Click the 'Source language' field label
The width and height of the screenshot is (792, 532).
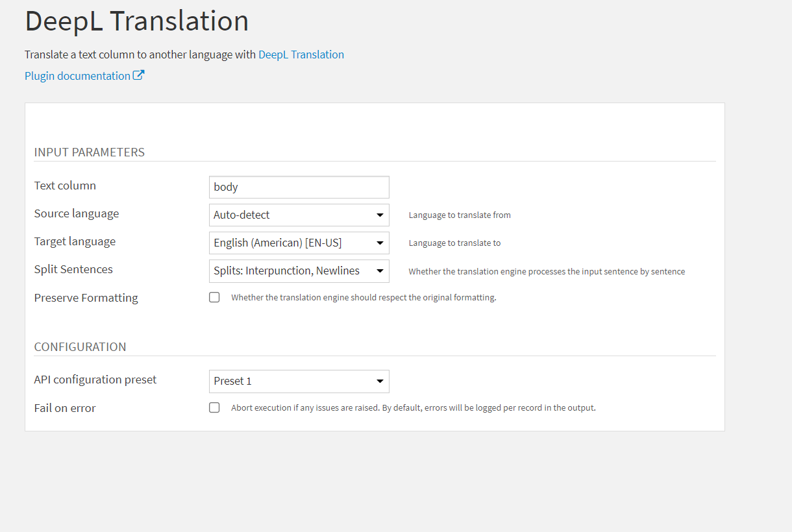tap(77, 213)
